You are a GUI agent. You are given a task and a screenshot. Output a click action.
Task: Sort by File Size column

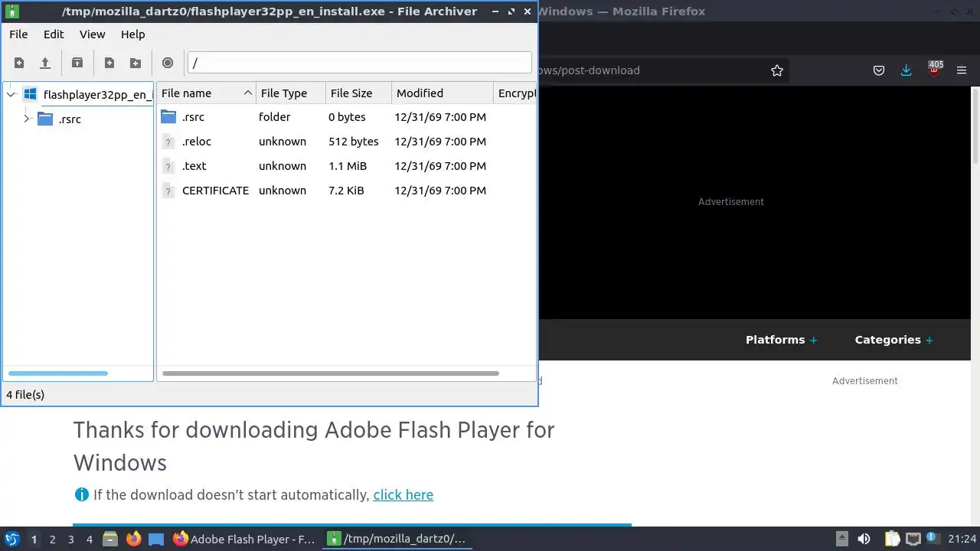(359, 93)
